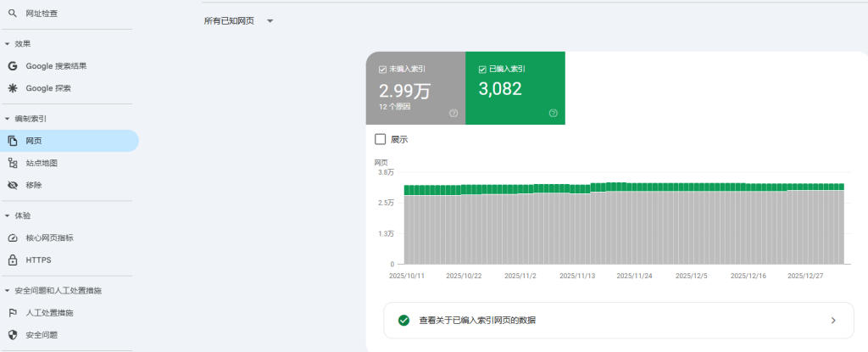Image resolution: width=868 pixels, height=352 pixels.
Task: Enable the 展示 checkbox
Action: click(x=381, y=139)
